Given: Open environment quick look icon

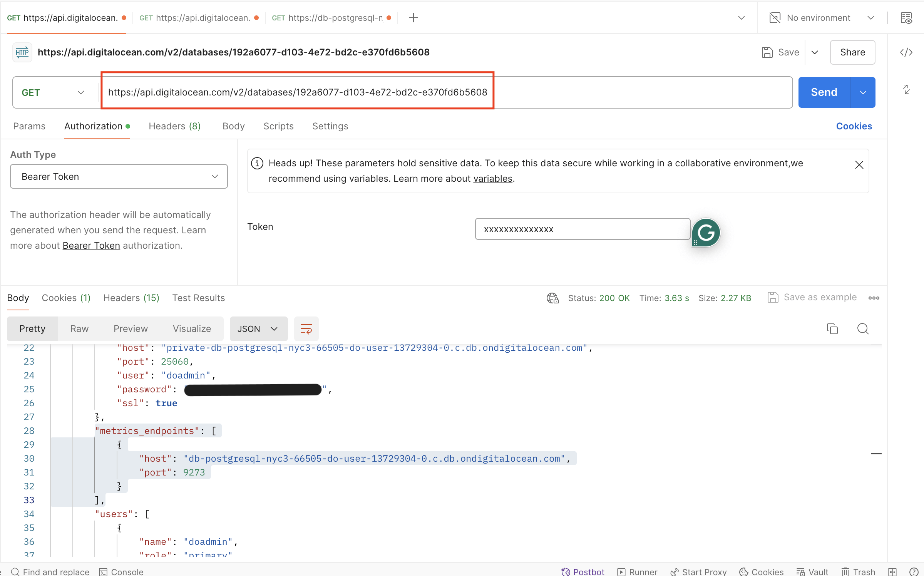Looking at the screenshot, I should 906,18.
